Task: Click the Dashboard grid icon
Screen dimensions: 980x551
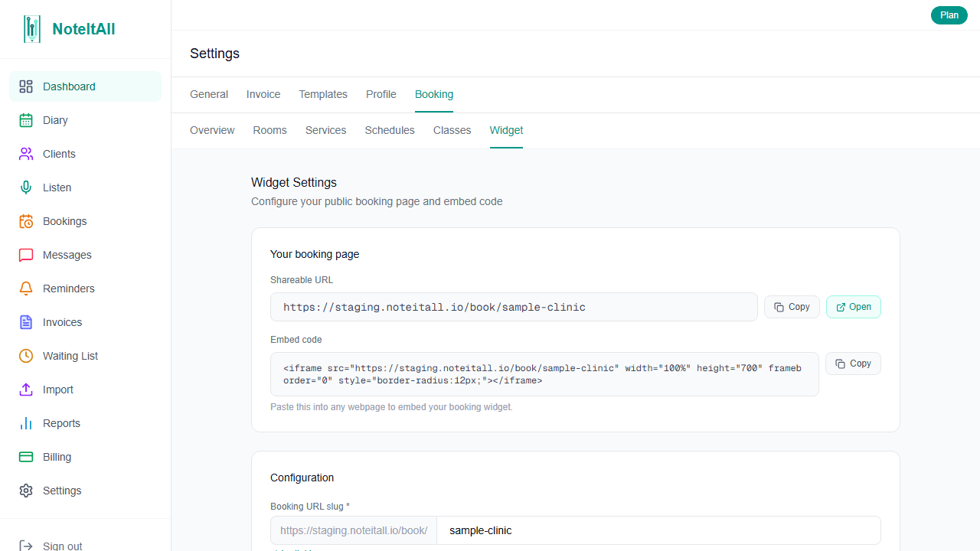Action: click(x=26, y=86)
